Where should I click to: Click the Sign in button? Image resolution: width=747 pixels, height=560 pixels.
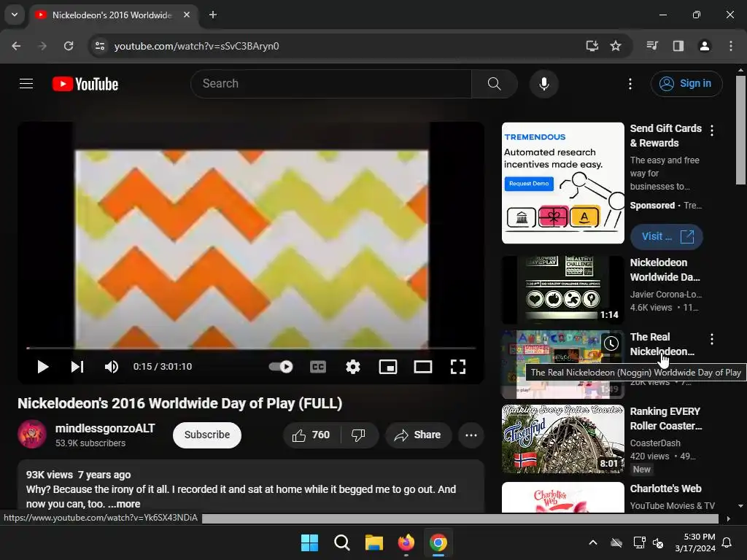[686, 84]
